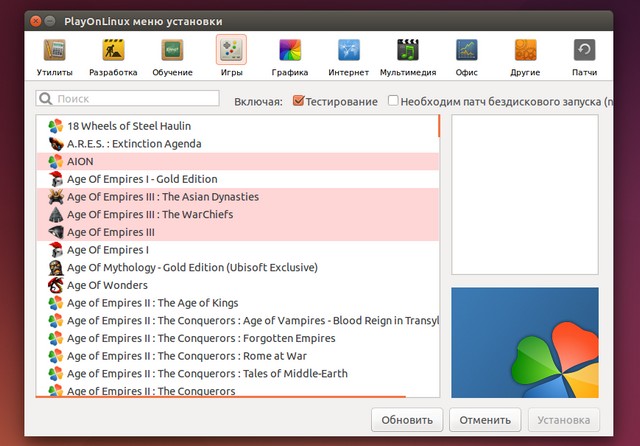Select 'Age of Empires II : The Age of Kings'

(x=238, y=303)
